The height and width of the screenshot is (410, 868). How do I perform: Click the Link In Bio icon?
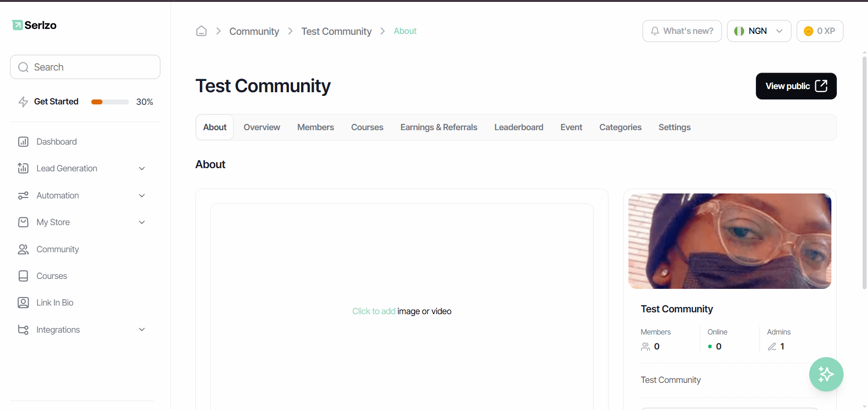[x=23, y=303]
